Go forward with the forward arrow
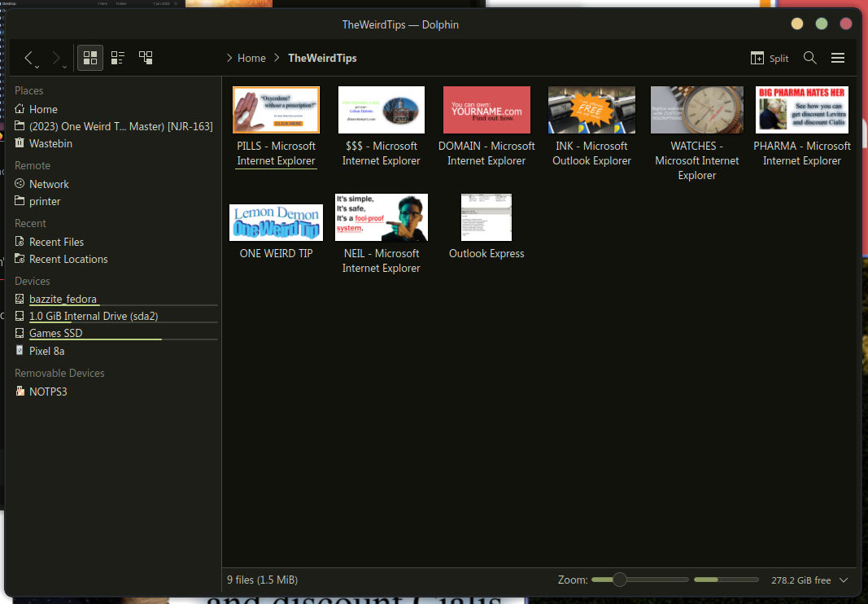Image resolution: width=868 pixels, height=604 pixels. pyautogui.click(x=55, y=58)
